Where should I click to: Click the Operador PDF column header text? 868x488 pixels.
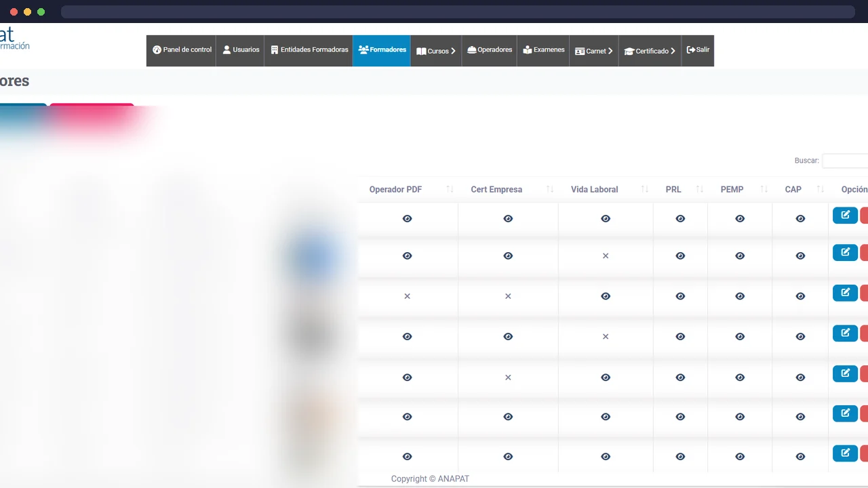pyautogui.click(x=395, y=190)
